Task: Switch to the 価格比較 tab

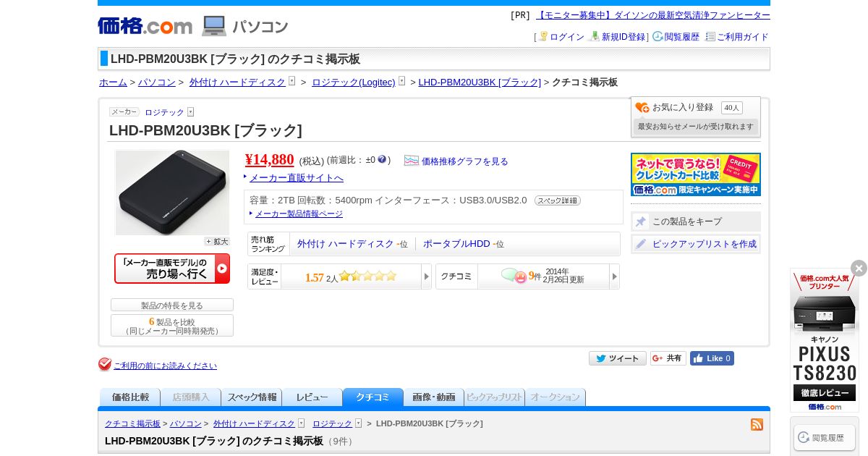Action: [x=130, y=397]
